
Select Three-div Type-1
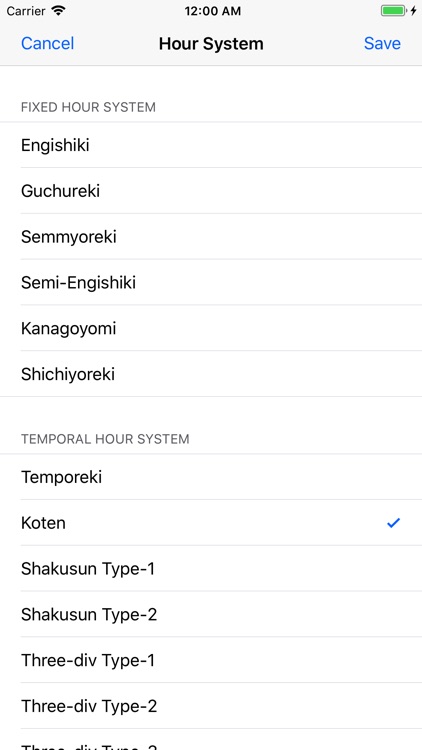click(x=211, y=660)
